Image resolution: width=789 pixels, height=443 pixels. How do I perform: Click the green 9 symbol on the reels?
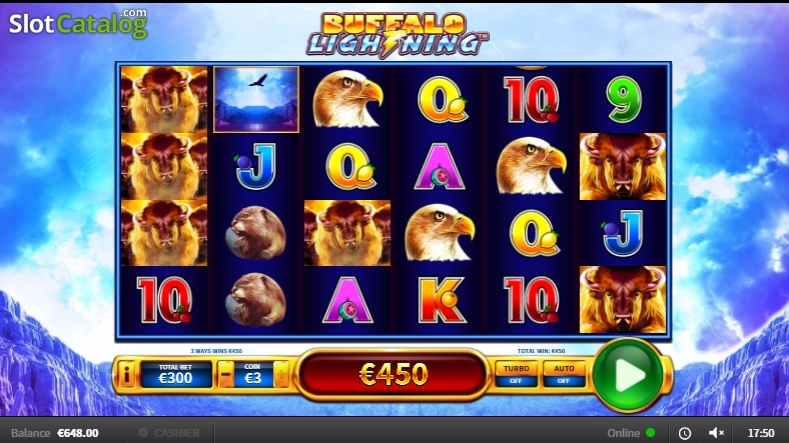point(623,100)
